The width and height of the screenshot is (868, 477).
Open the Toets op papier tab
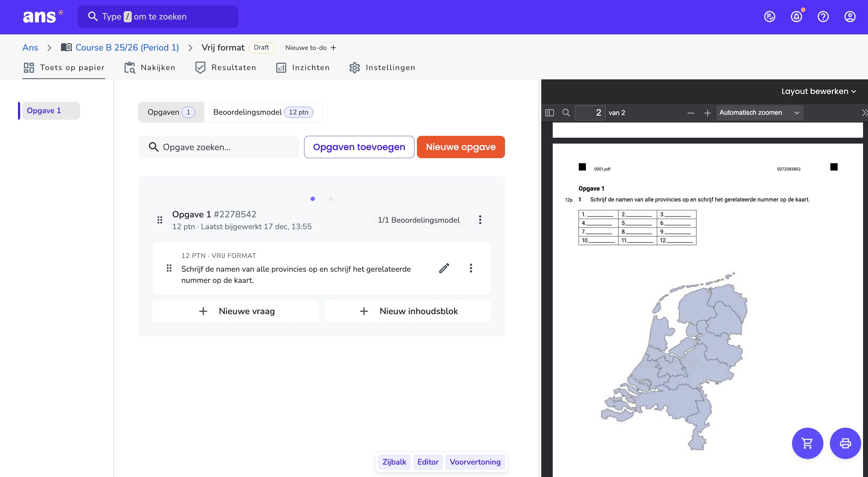[64, 67]
